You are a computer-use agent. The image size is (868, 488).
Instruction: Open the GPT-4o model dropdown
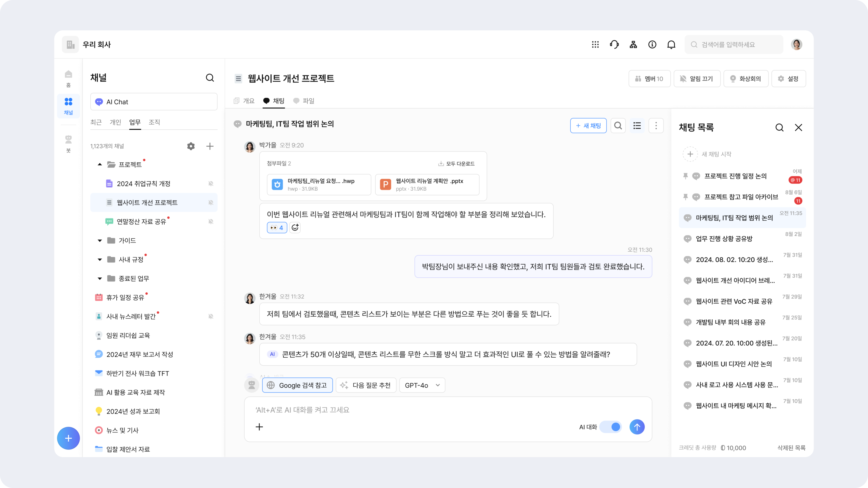coord(422,385)
